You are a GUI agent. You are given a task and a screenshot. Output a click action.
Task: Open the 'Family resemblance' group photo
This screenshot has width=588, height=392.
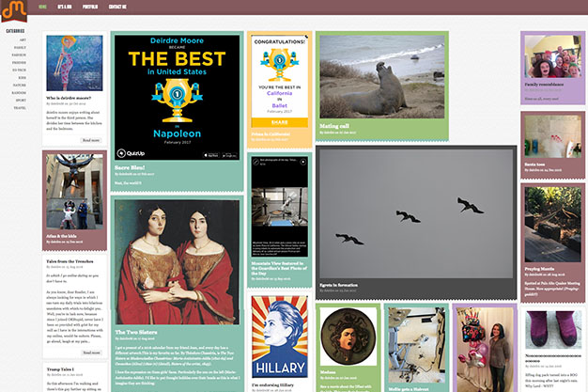[x=552, y=56]
